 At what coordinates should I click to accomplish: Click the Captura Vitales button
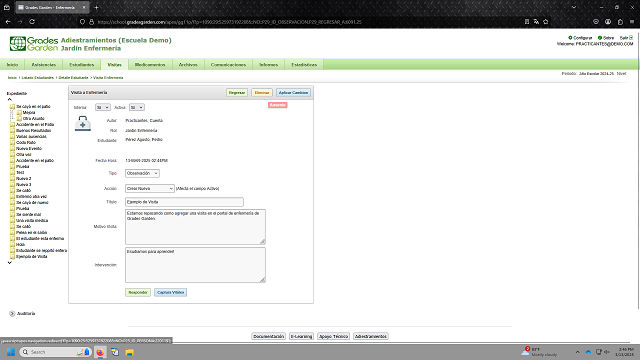pyautogui.click(x=171, y=292)
